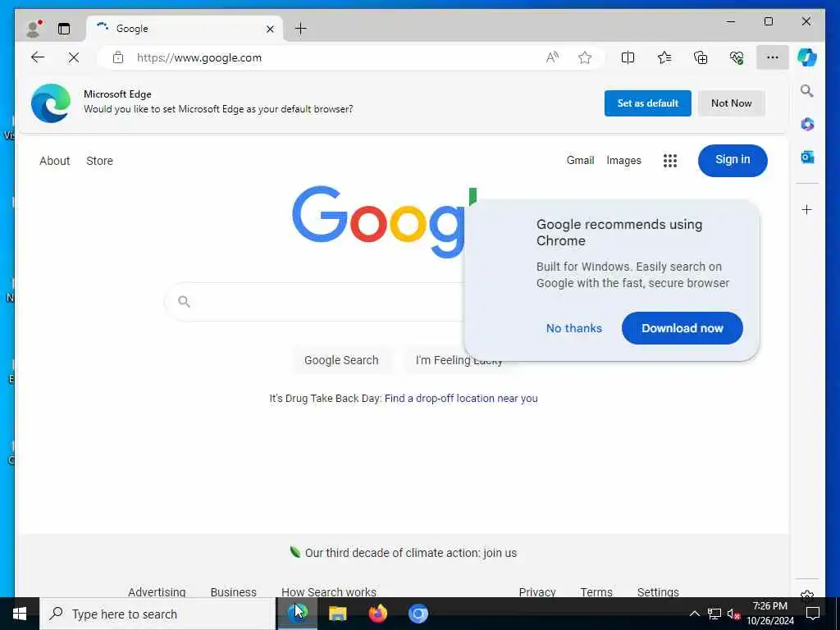Screen dimensions: 840x630
Task: Click I'm Feeling Lucky button
Action: click(x=458, y=360)
